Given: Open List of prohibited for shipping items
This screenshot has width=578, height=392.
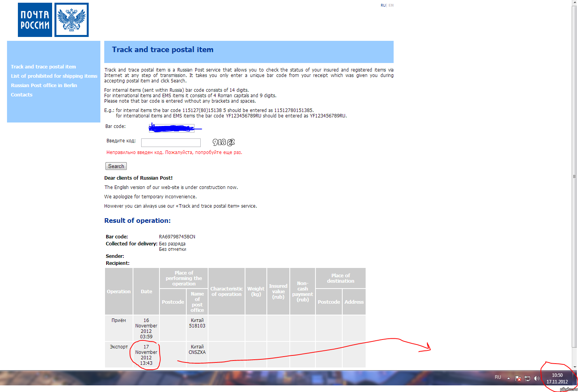Looking at the screenshot, I should coord(54,76).
